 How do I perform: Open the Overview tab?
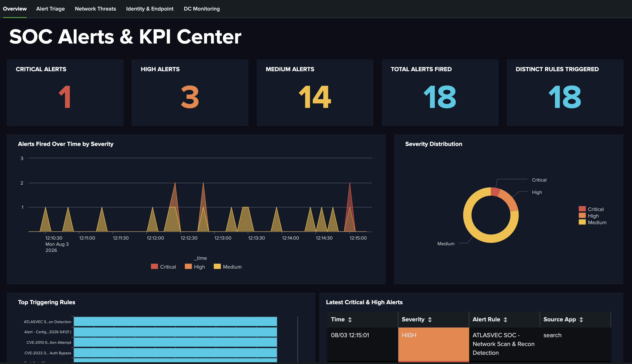(15, 9)
